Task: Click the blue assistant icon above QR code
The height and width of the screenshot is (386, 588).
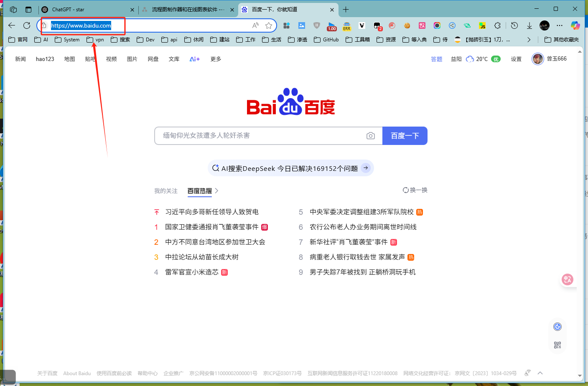Action: pos(557,327)
